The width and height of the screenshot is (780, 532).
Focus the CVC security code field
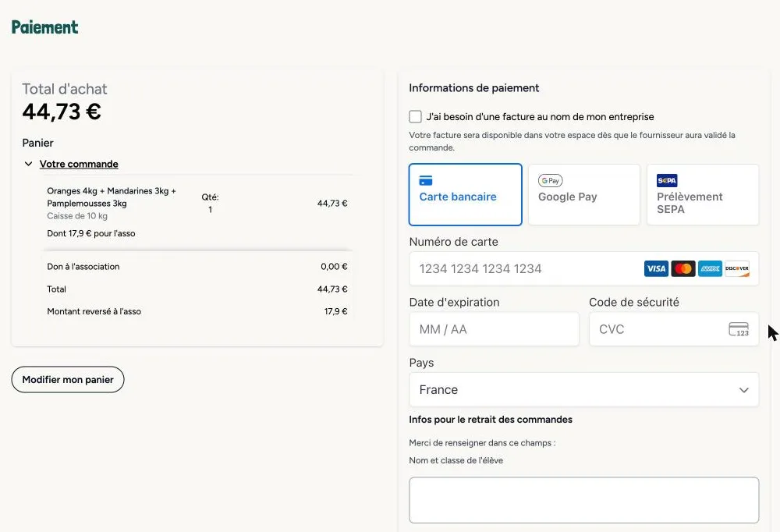pyautogui.click(x=674, y=329)
